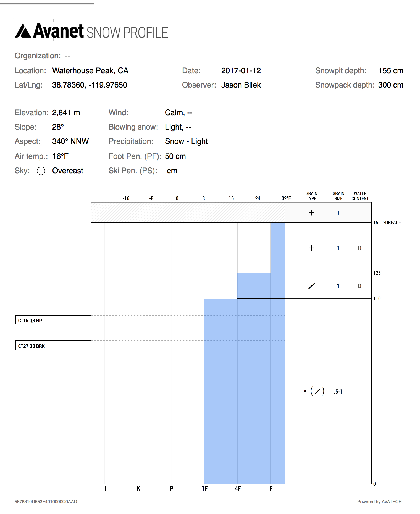Click the overcast sky symbol beside Sky
The height and width of the screenshot is (514, 420).
[41, 171]
